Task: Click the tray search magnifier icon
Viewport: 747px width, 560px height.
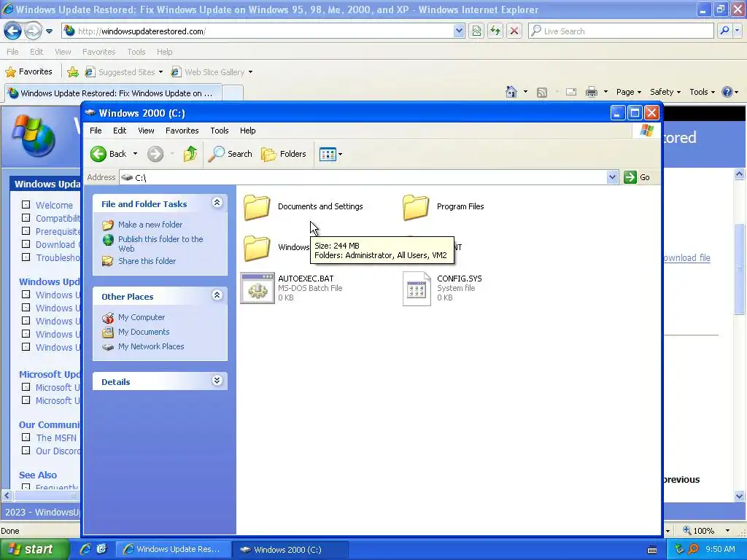Action: click(x=693, y=549)
